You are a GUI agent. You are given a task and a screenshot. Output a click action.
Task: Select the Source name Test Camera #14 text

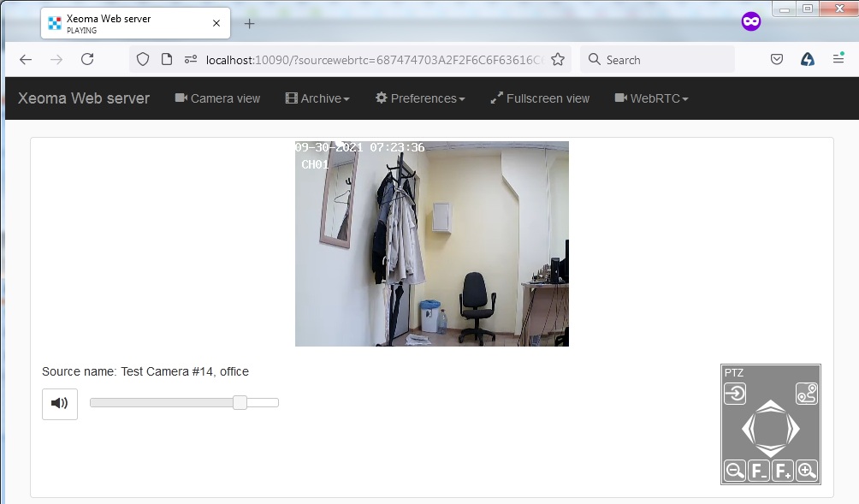pyautogui.click(x=145, y=371)
